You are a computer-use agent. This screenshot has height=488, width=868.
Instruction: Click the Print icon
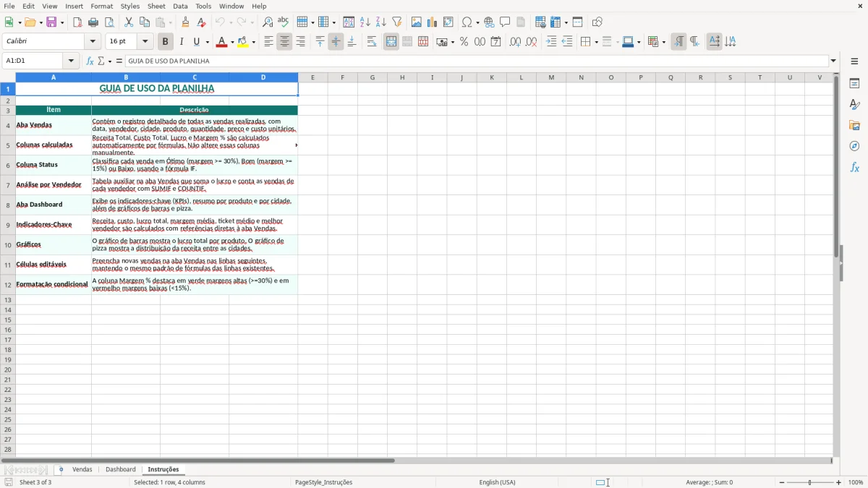[x=93, y=22]
